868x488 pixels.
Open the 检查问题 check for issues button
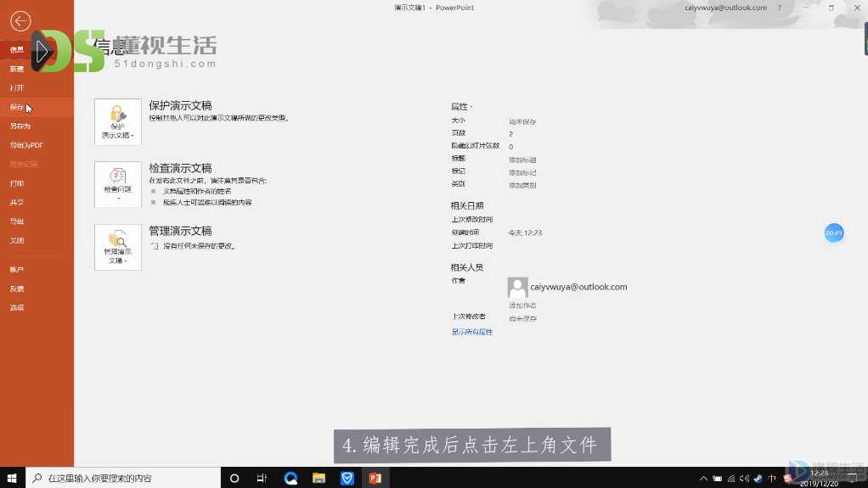[x=118, y=185]
